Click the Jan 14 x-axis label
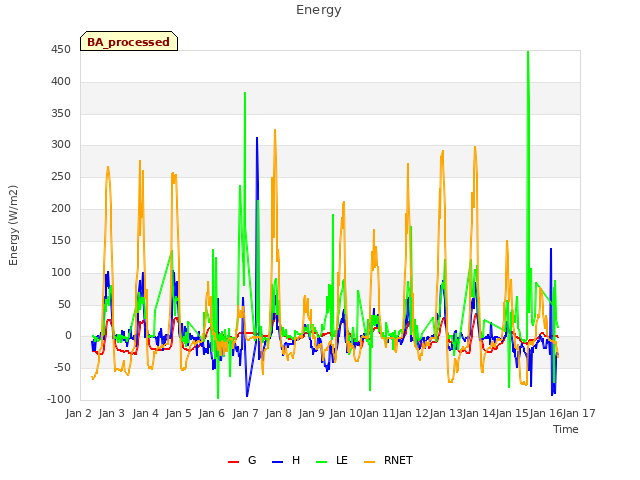Screen dimensions: 640x480 click(x=478, y=413)
